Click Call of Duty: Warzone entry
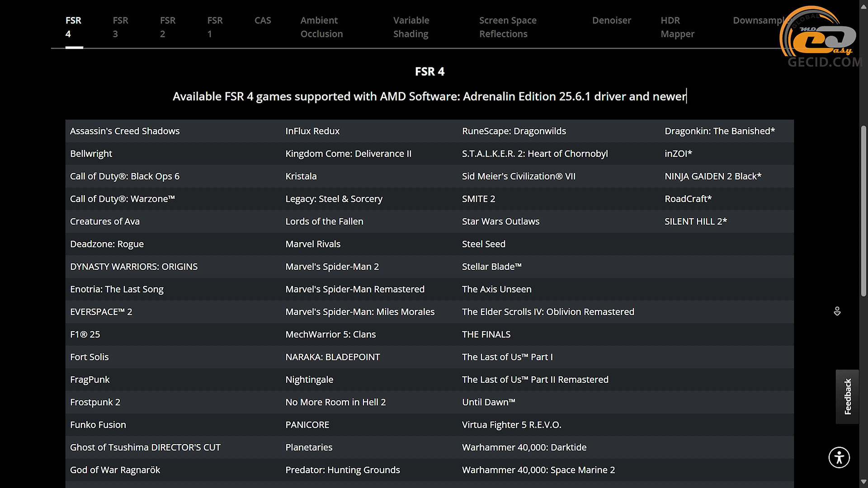The width and height of the screenshot is (868, 488). pyautogui.click(x=123, y=199)
